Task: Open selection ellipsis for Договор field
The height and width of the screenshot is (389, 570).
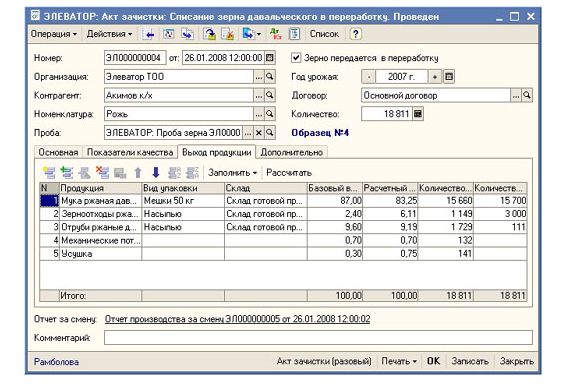Action: click(x=516, y=95)
